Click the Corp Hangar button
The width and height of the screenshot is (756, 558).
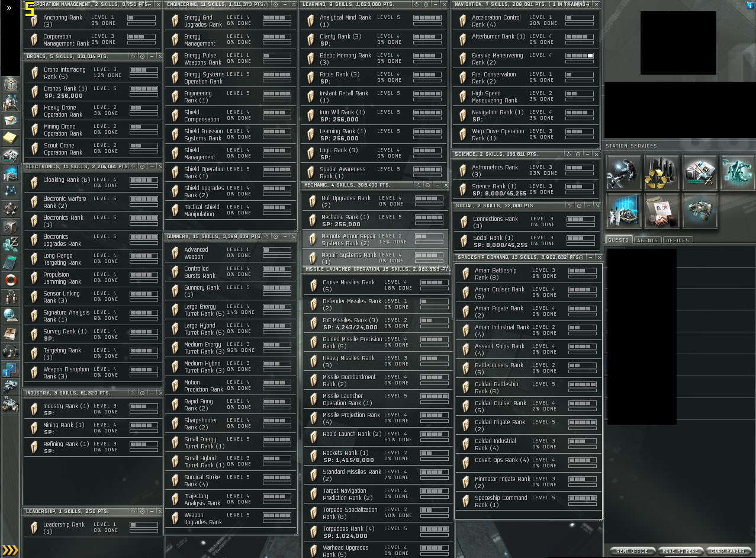728,551
